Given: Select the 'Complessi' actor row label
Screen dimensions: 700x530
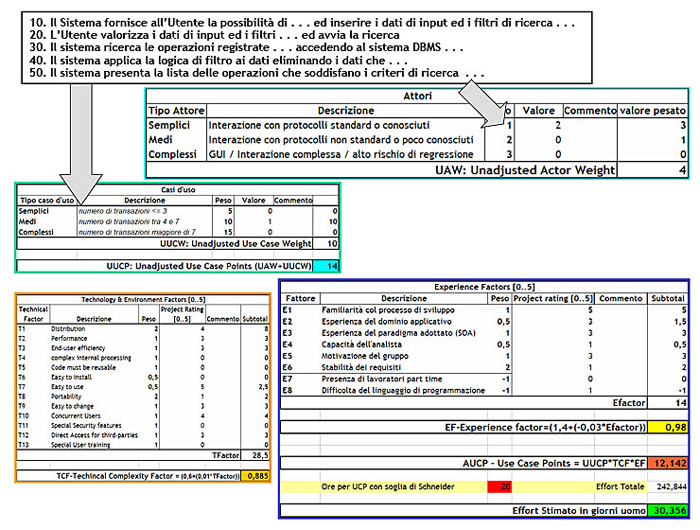Looking at the screenshot, I should coord(172,154).
